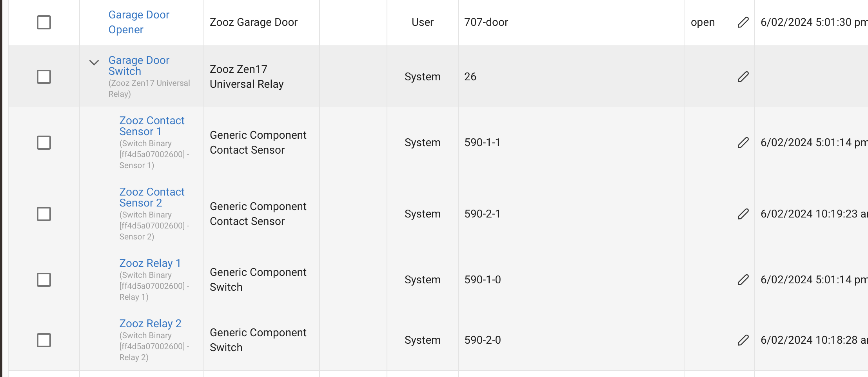This screenshot has width=868, height=377.
Task: Click edit pencil for Garage Door Switch row
Action: (743, 77)
